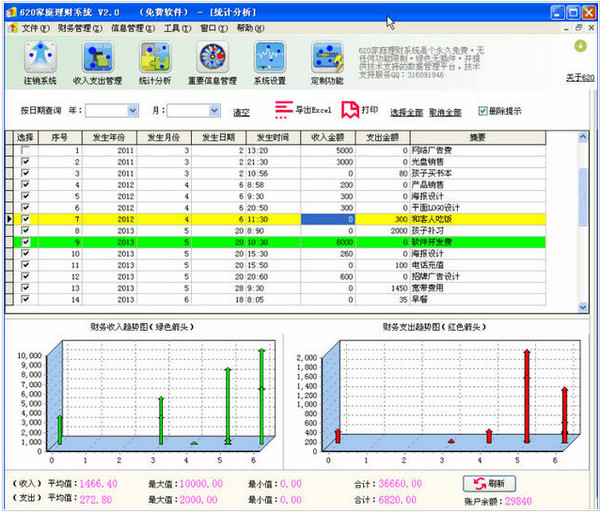This screenshot has height=514, width=600.
Task: Click the table vertical scrollbar thumb
Action: 583,197
